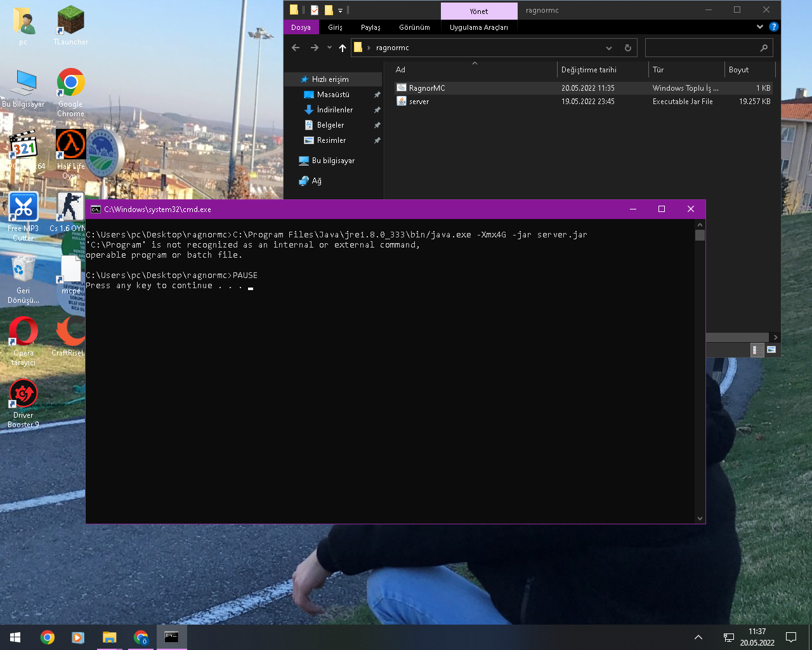Click the network status tray icon

coord(729,637)
